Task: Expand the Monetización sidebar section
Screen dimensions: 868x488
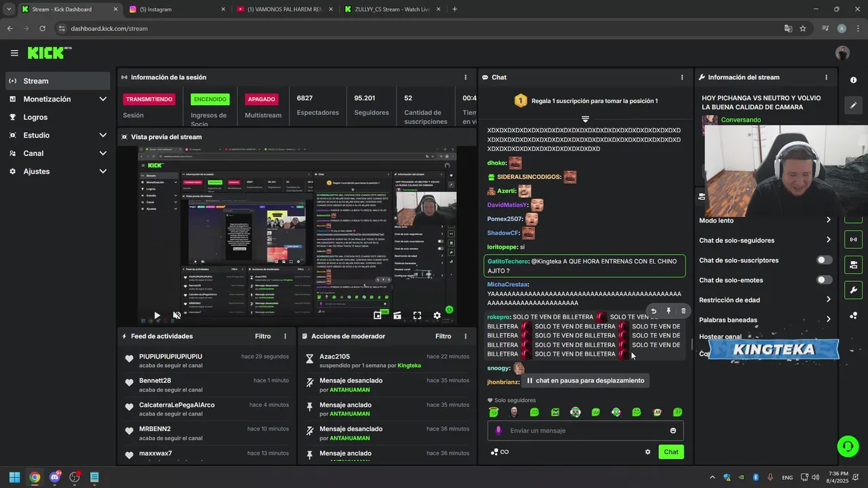Action: point(58,99)
